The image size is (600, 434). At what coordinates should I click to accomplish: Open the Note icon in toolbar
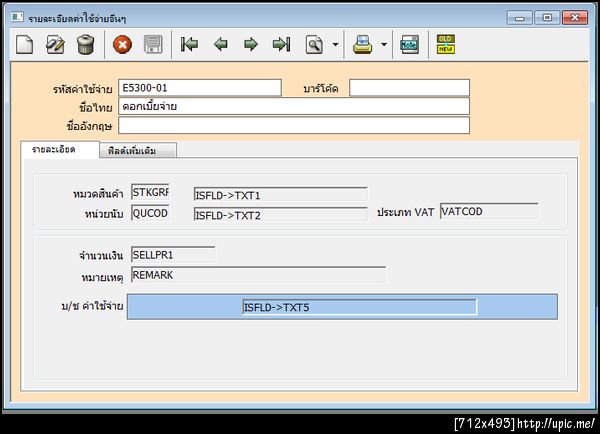[409, 44]
